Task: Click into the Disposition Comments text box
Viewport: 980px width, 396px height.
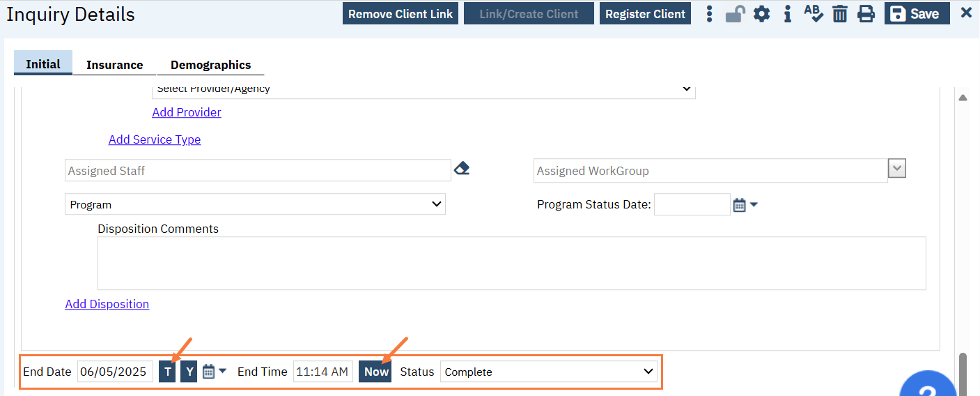Action: click(x=511, y=263)
